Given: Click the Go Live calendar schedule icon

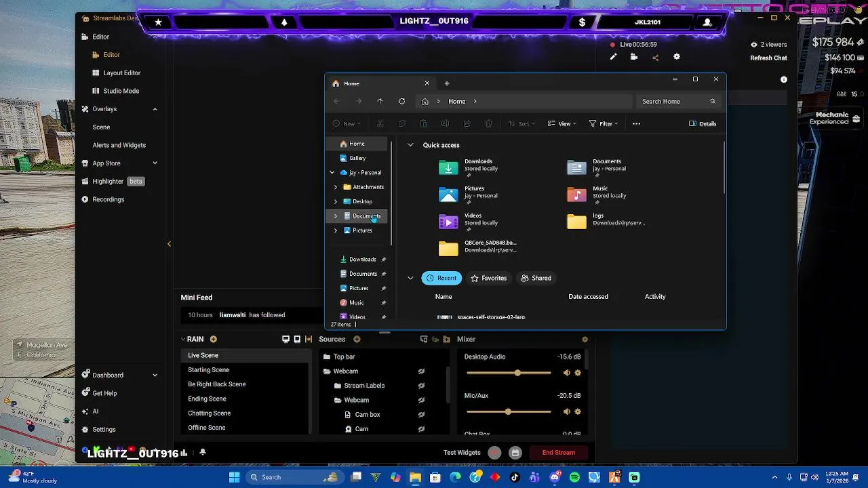Looking at the screenshot, I should click(x=515, y=453).
